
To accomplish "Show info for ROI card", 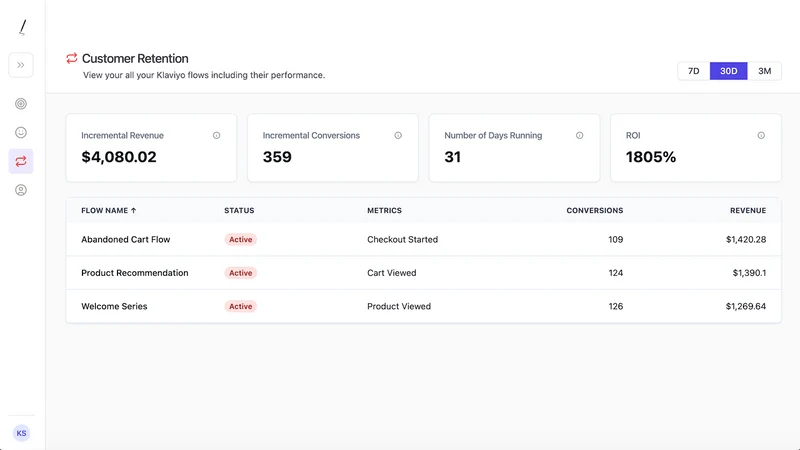I will tap(761, 135).
